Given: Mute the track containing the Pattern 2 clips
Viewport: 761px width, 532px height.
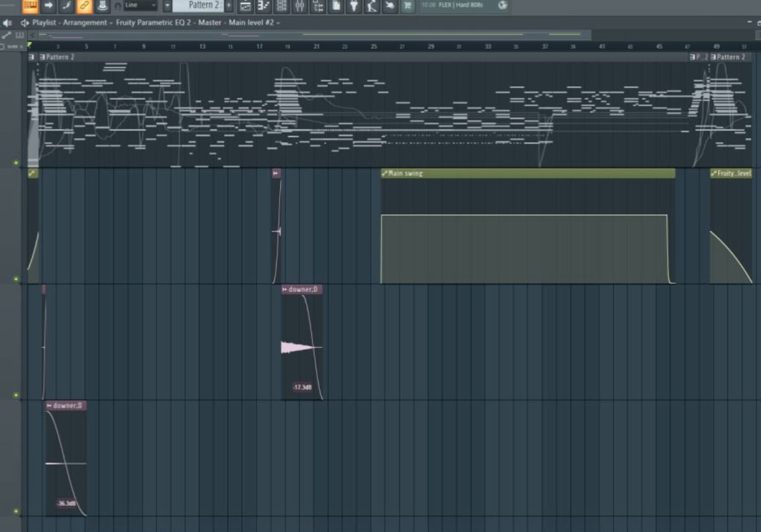Looking at the screenshot, I should tap(16, 163).
